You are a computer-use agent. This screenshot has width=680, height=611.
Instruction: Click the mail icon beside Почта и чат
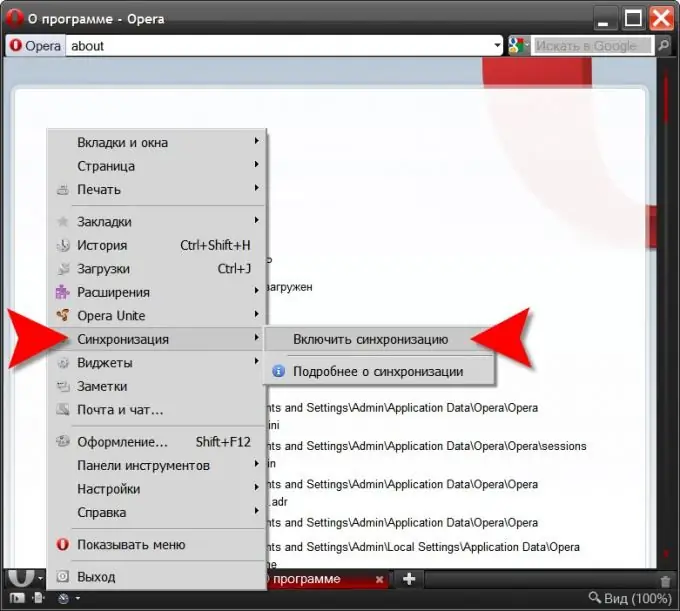pos(63,409)
